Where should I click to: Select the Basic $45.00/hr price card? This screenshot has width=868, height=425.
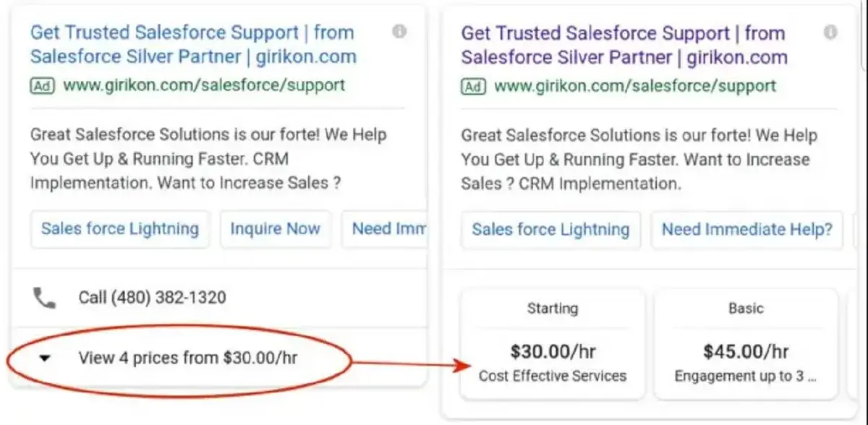pyautogui.click(x=746, y=343)
